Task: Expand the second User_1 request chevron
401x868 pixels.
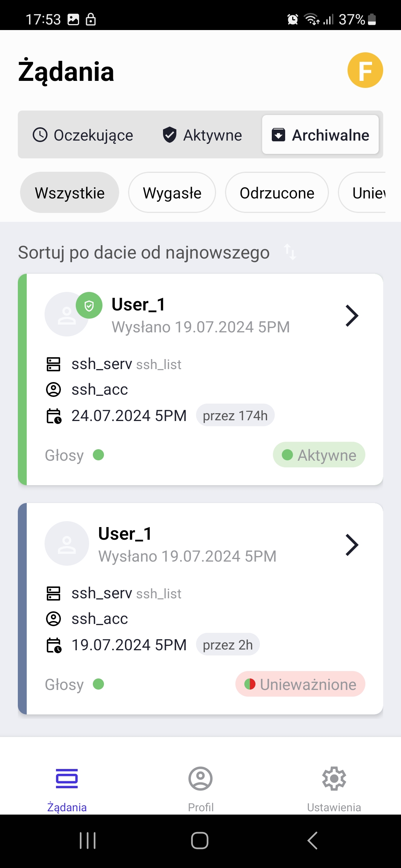Action: pos(352,545)
